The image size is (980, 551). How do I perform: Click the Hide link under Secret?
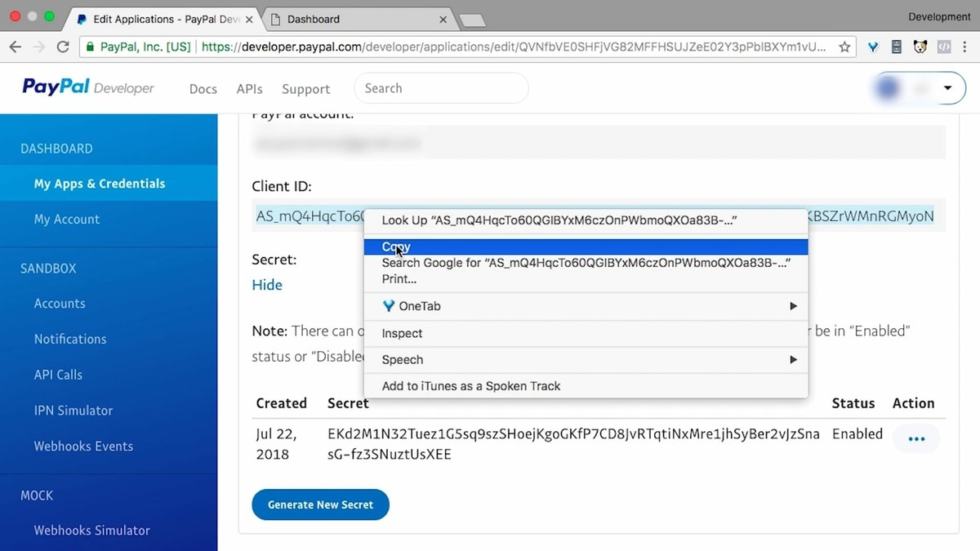tap(267, 285)
